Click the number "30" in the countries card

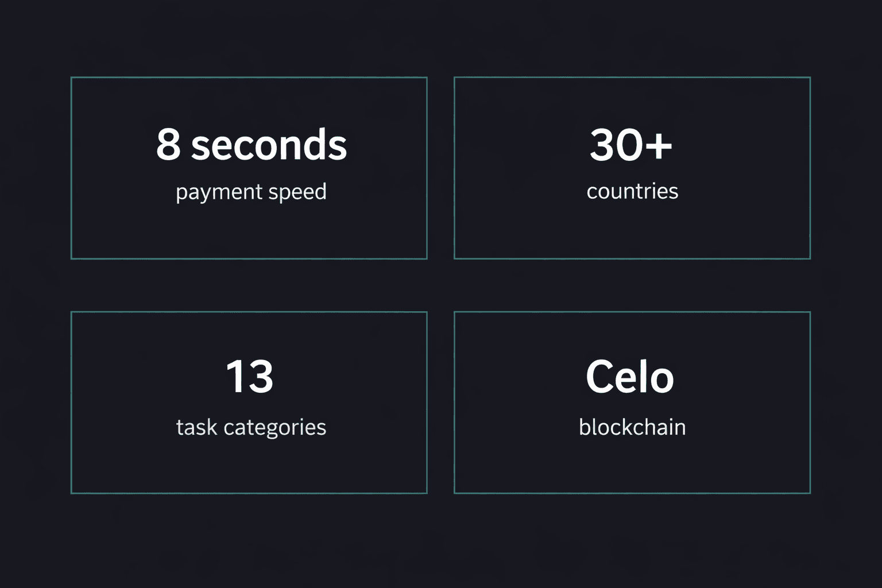[x=616, y=144]
